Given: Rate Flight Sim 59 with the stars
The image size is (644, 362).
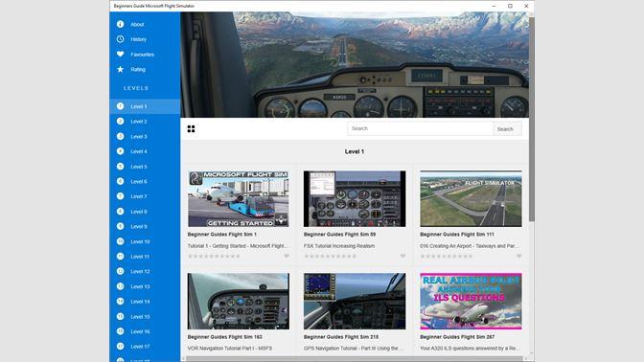Looking at the screenshot, I should [x=330, y=256].
